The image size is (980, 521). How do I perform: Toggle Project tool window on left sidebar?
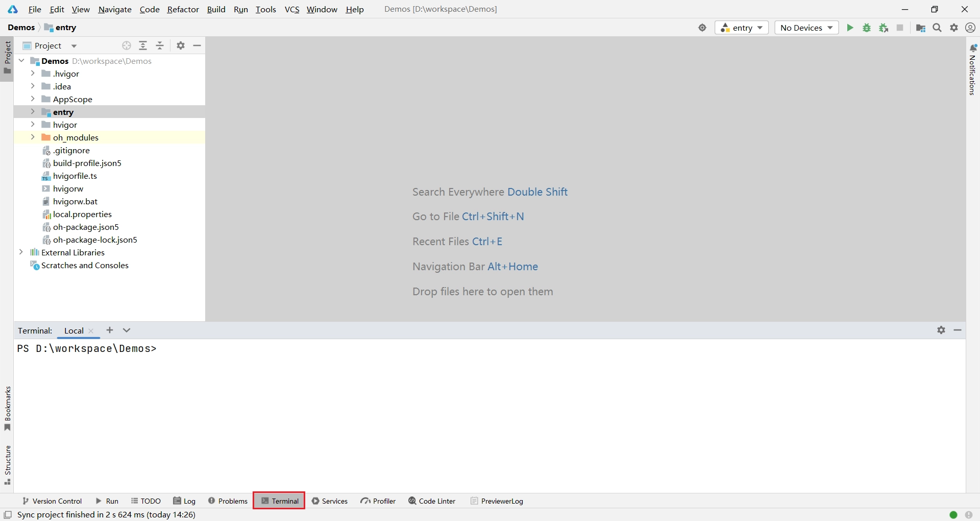pos(7,56)
